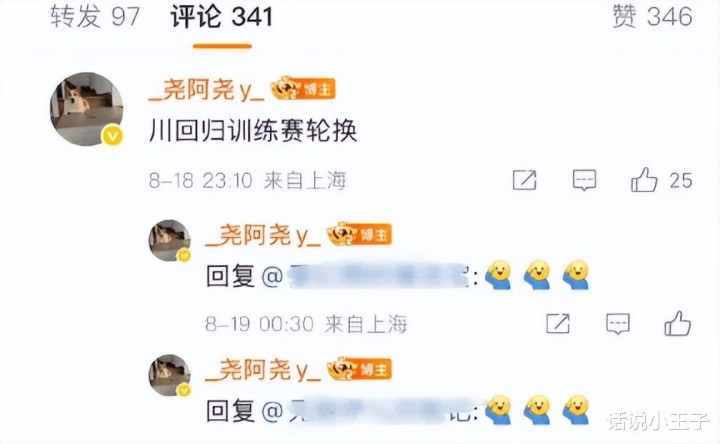Screen dimensions: 720x444
Task: Open large dog avatar of top commenter
Action: click(x=86, y=109)
